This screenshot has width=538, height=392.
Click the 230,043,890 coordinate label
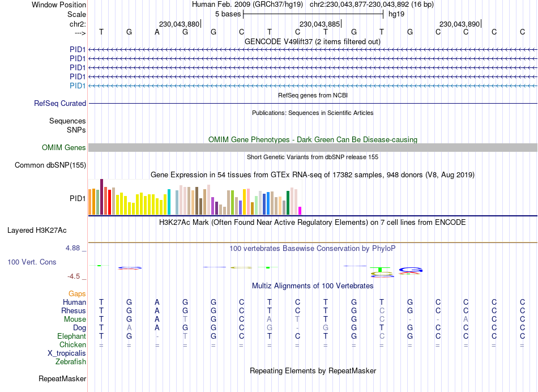459,24
